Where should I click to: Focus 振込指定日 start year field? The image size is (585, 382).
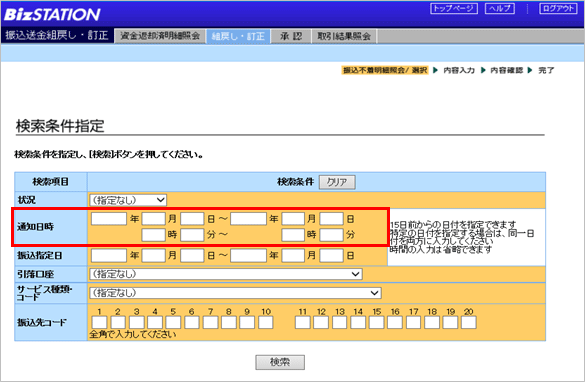(x=109, y=256)
